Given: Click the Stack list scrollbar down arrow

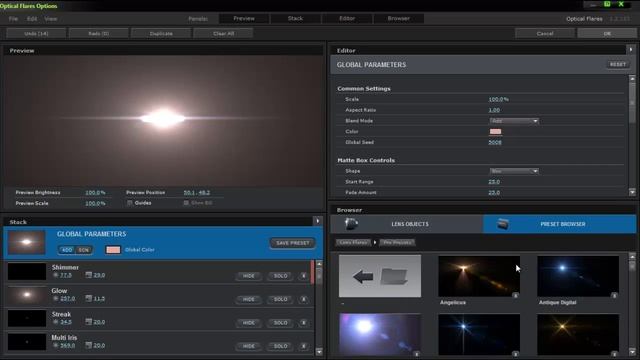Looking at the screenshot, I should coord(319,351).
